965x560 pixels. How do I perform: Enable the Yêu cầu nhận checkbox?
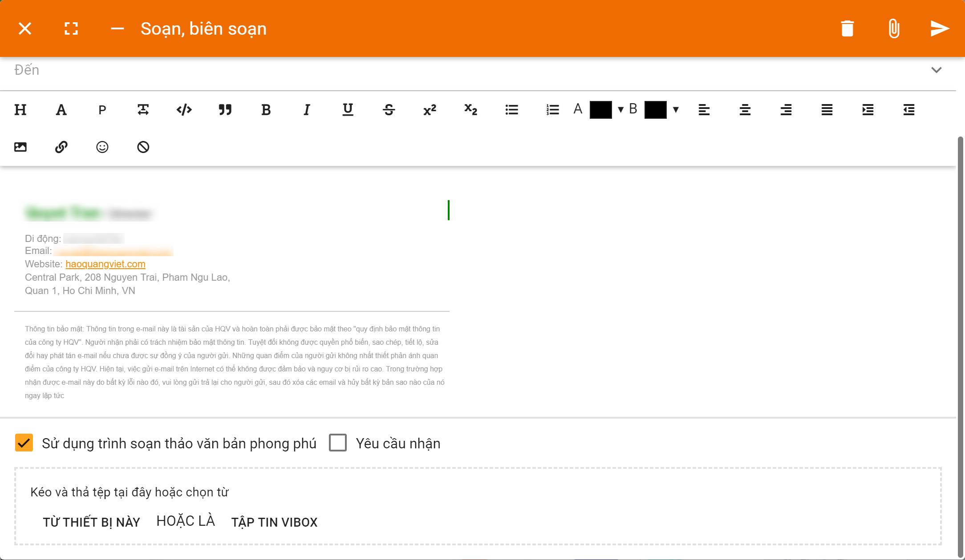338,443
